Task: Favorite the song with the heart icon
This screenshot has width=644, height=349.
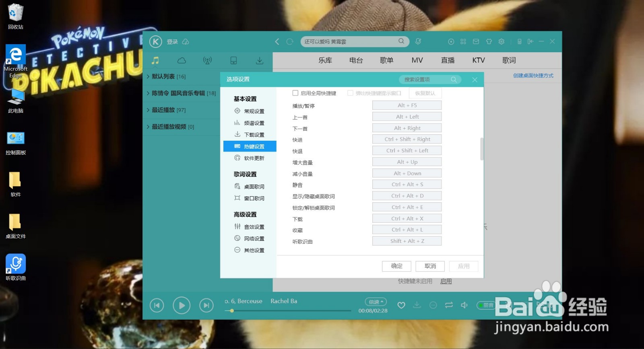Action: (x=401, y=305)
